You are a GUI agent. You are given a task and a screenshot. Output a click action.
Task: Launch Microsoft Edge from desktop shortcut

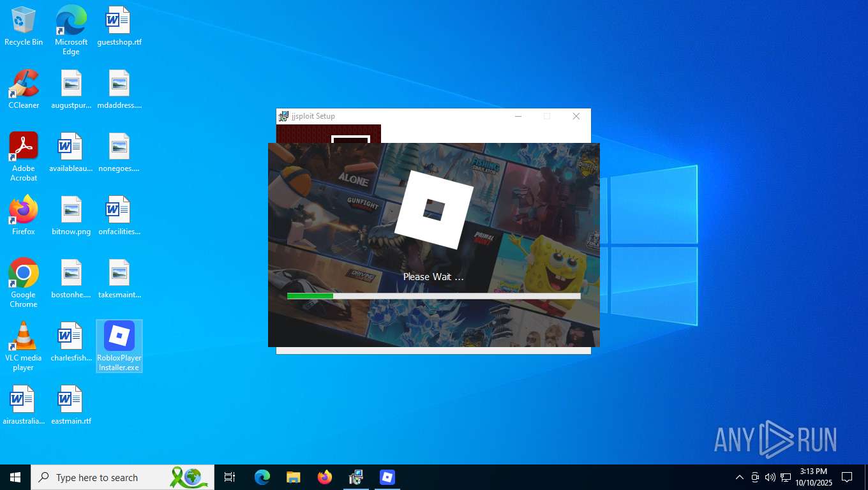point(71,30)
